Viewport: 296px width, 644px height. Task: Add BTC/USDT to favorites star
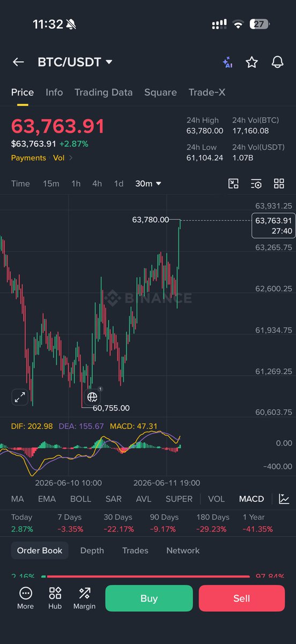(251, 62)
